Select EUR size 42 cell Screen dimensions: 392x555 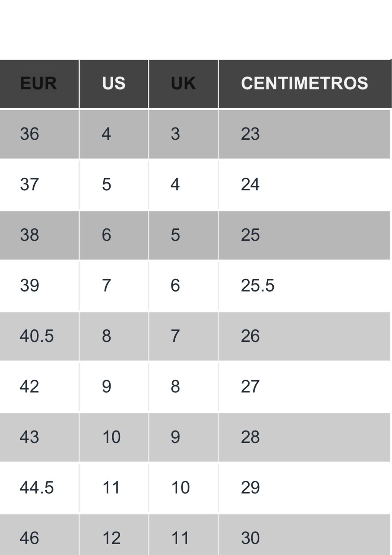39,387
